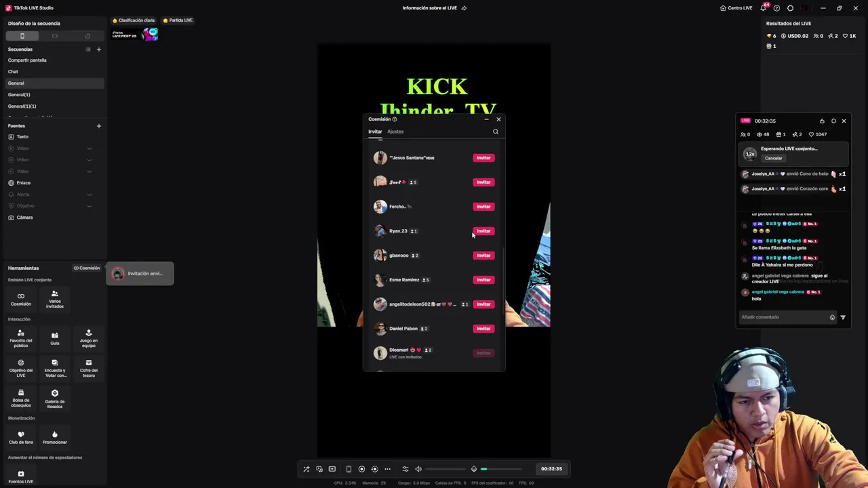Adjust the microphone level slider

click(501, 469)
